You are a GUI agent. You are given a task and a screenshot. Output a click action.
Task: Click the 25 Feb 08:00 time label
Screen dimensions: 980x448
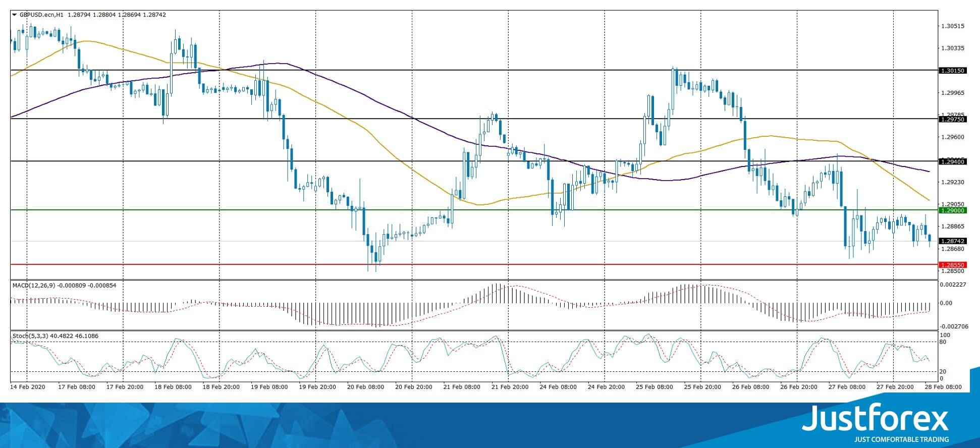654,387
